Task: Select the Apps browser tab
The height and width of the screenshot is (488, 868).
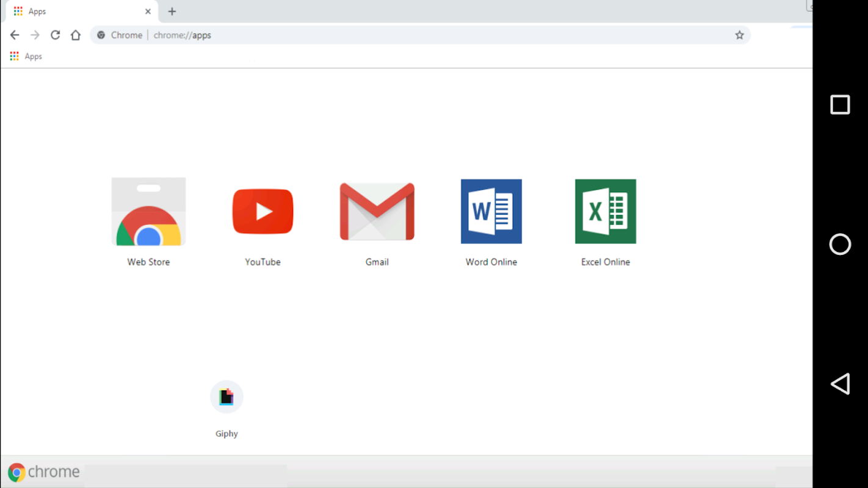Action: [79, 12]
